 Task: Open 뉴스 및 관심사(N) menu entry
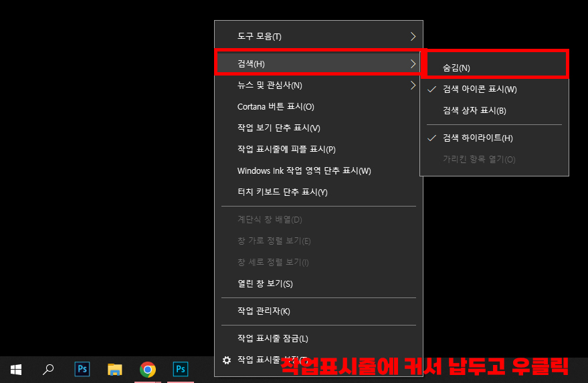(x=318, y=86)
